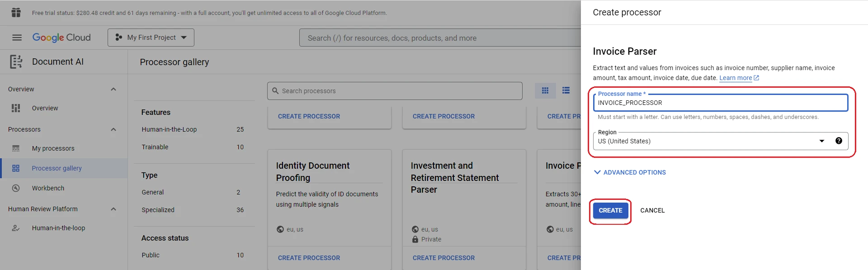868x270 pixels.
Task: Click the Workbench icon
Action: (16, 188)
